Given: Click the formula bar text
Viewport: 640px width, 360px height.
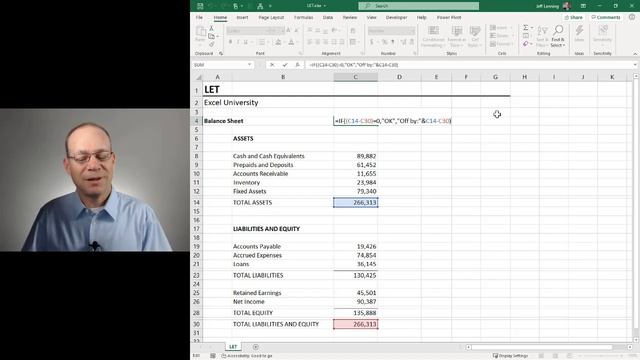Looking at the screenshot, I should [353, 64].
